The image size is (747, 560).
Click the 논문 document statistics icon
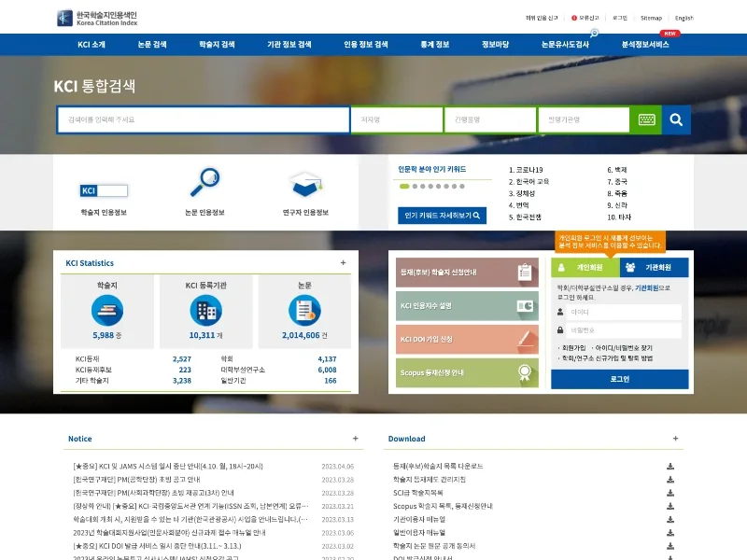point(304,311)
